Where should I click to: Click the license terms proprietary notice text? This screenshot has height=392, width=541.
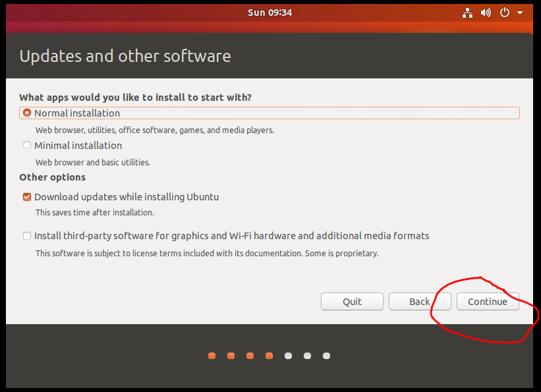pyautogui.click(x=207, y=253)
